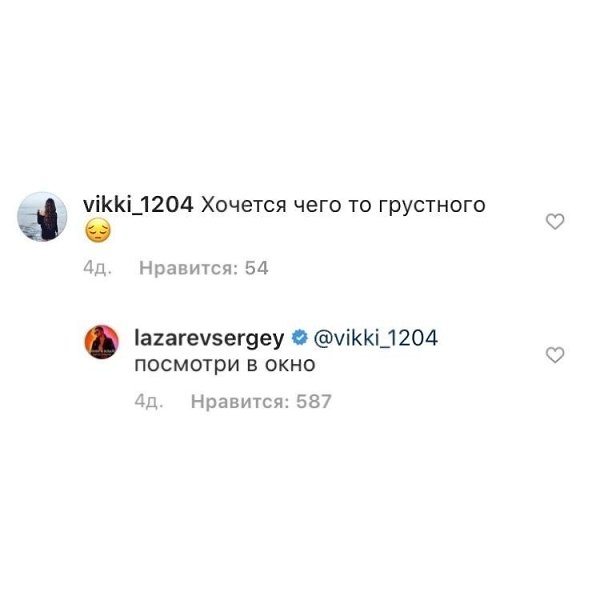
Task: Click the like count number 54
Action: [257, 268]
